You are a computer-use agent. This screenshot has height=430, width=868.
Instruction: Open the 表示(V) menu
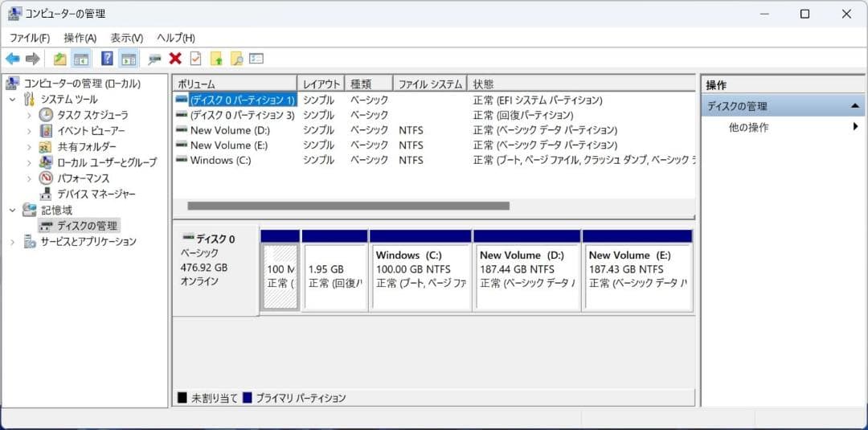coord(126,39)
